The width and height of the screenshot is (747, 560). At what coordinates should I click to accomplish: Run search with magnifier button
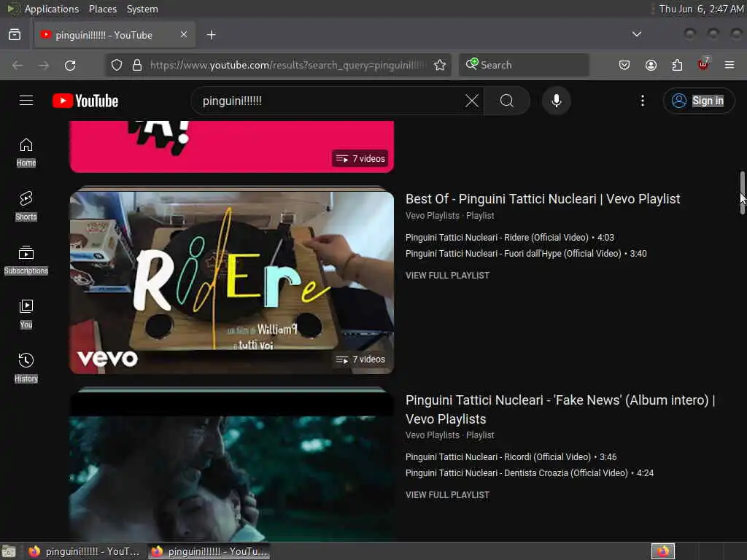point(507,101)
